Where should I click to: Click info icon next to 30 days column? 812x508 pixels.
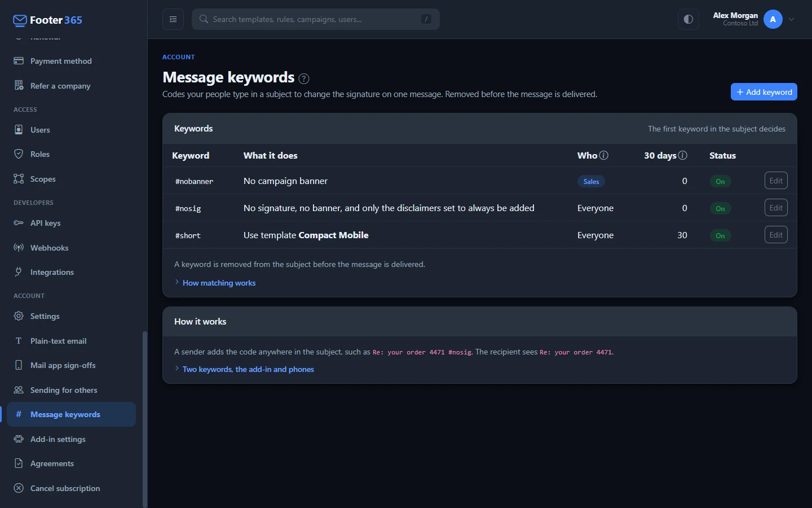pyautogui.click(x=683, y=155)
